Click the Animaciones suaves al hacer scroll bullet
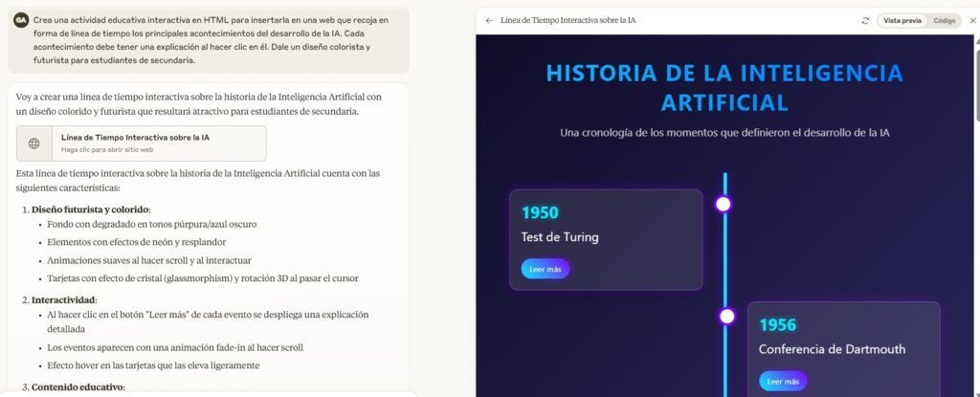Screen dimensions: 980x397 149,260
